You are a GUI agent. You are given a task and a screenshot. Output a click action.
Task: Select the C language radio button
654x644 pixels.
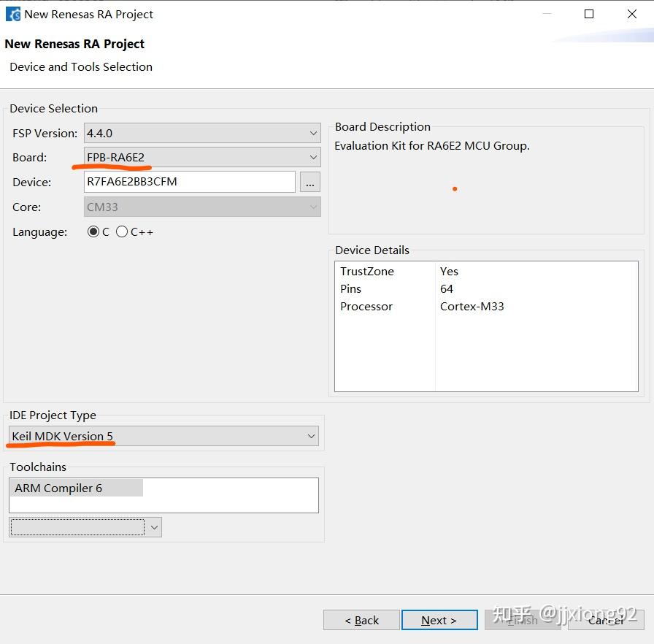(93, 232)
